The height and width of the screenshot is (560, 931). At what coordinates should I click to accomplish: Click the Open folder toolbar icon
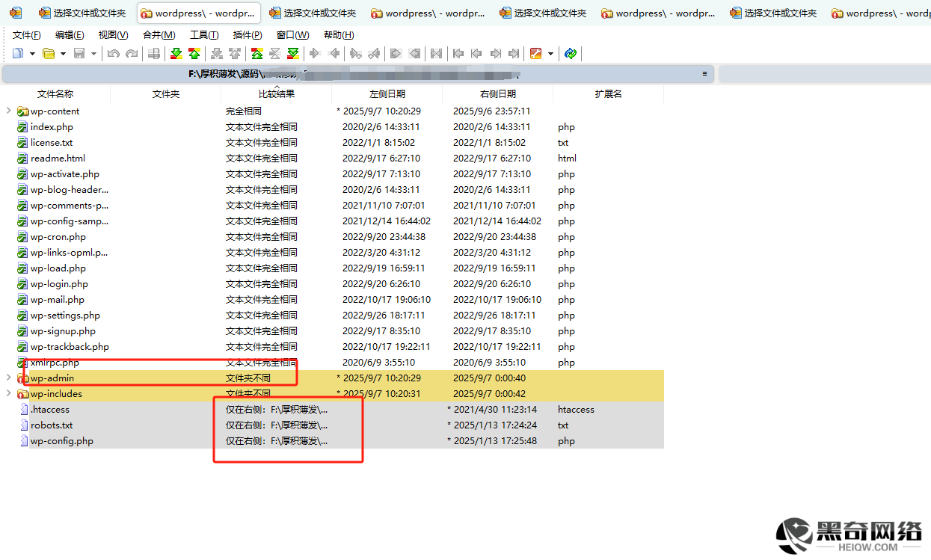pyautogui.click(x=49, y=53)
